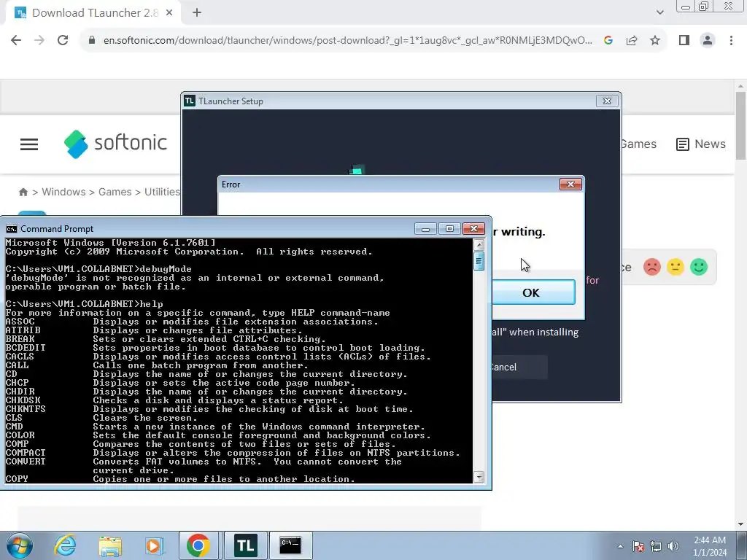Close the TLauncher Setup window
Screen dimensions: 747x560
tap(607, 101)
